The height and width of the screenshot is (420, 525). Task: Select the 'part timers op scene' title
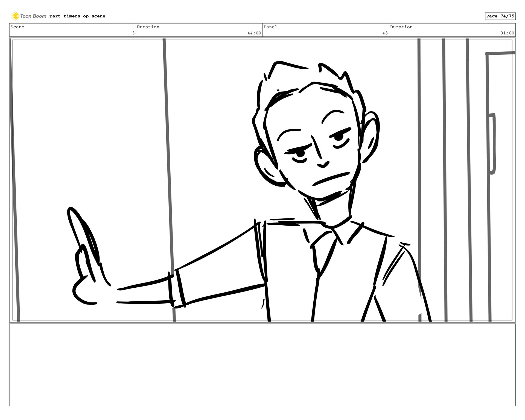(77, 16)
